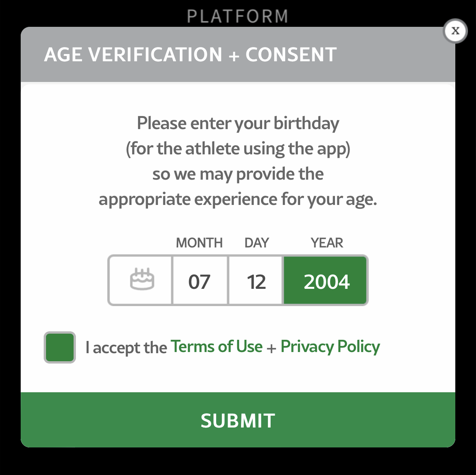Open the year field showing 2004
This screenshot has width=476, height=475.
pos(326,282)
